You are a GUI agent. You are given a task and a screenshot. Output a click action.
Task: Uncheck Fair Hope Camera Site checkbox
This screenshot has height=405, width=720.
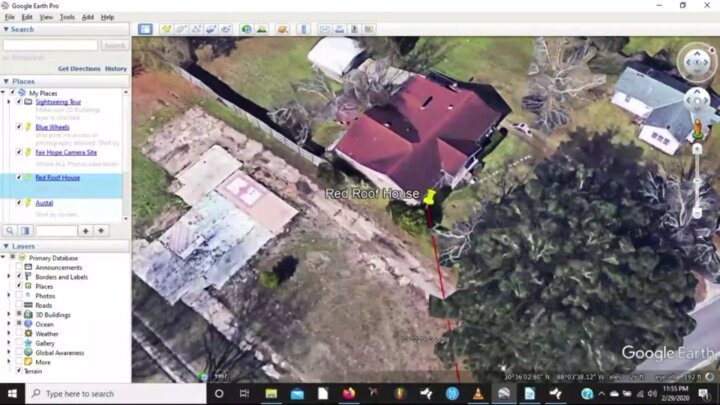(19, 152)
